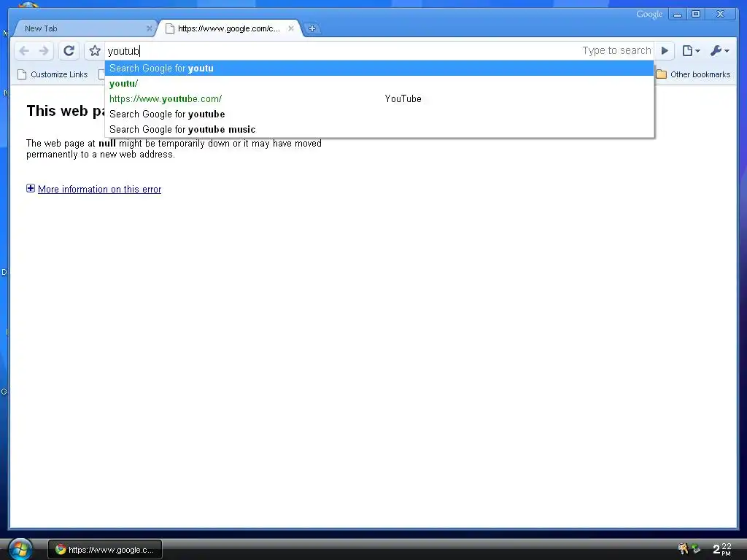Select the https://www.youtube.com/ suggestion

tap(379, 98)
